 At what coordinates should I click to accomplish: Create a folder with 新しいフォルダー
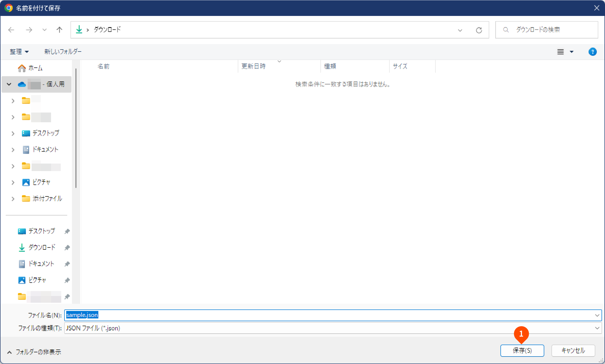(63, 52)
